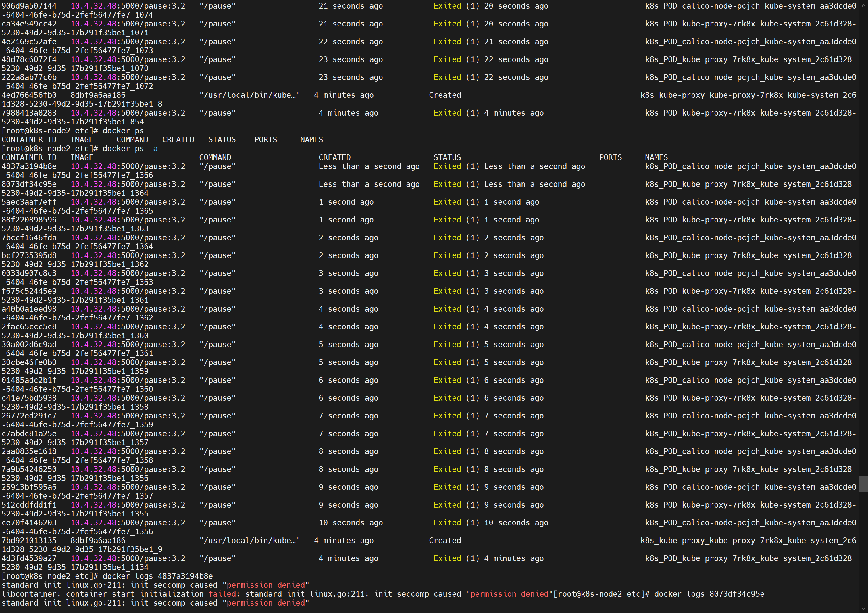Click the COMMAND header of 'docker ps -a' table
The image size is (868, 613).
pyautogui.click(x=215, y=157)
